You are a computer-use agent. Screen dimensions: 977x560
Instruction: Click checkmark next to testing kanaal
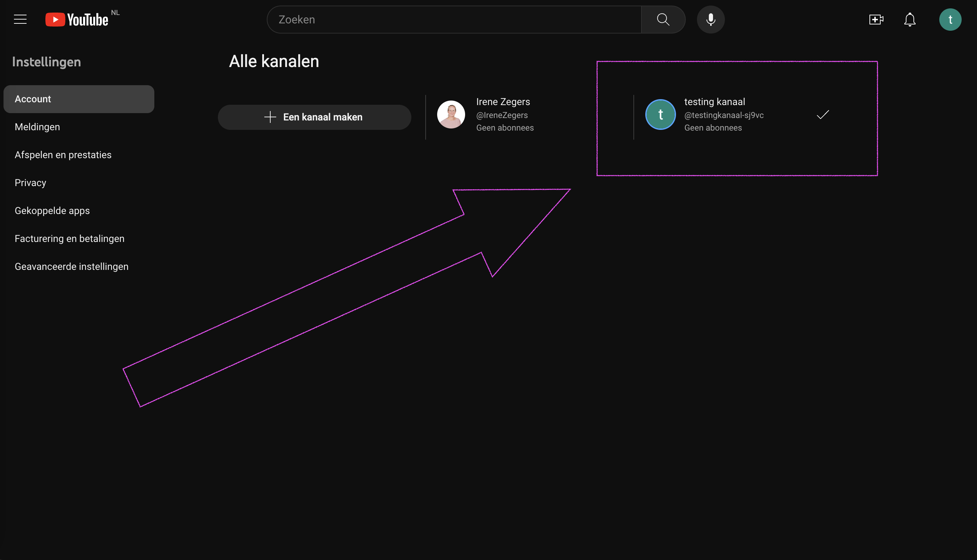tap(823, 114)
